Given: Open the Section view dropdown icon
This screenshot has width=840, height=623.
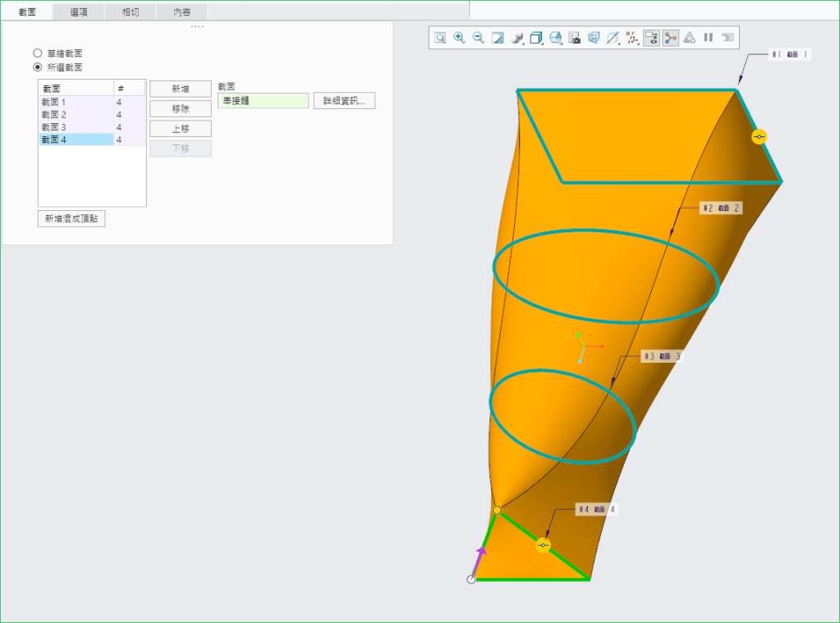Looking at the screenshot, I should (613, 38).
